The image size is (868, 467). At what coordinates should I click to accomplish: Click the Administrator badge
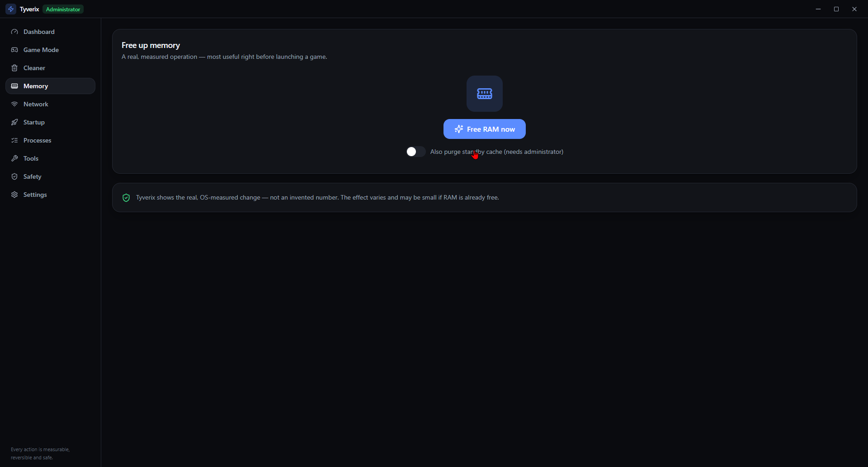click(63, 9)
